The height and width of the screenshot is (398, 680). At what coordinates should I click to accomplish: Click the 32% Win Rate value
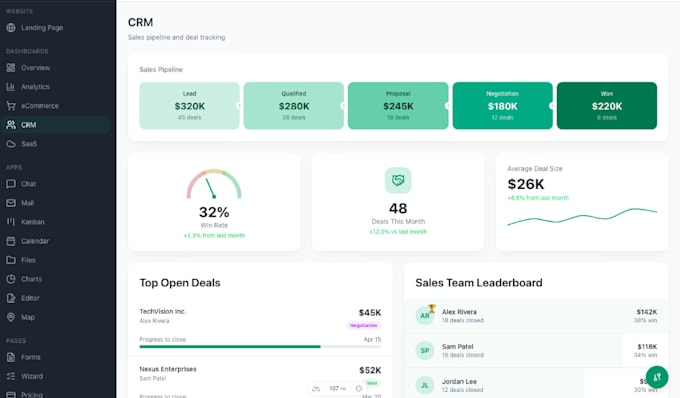[x=214, y=212]
